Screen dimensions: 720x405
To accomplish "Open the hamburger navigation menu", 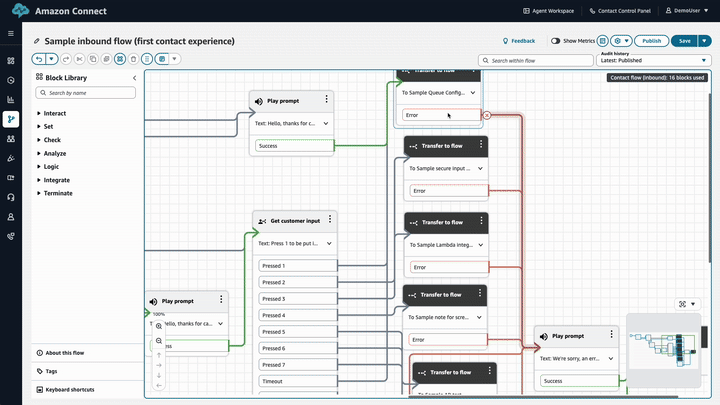I will [11, 33].
